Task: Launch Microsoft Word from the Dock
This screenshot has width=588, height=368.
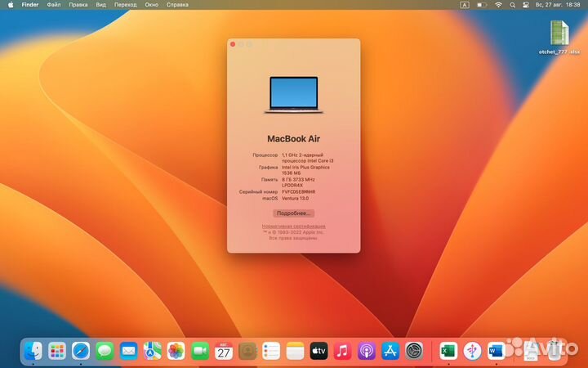Action: point(497,352)
